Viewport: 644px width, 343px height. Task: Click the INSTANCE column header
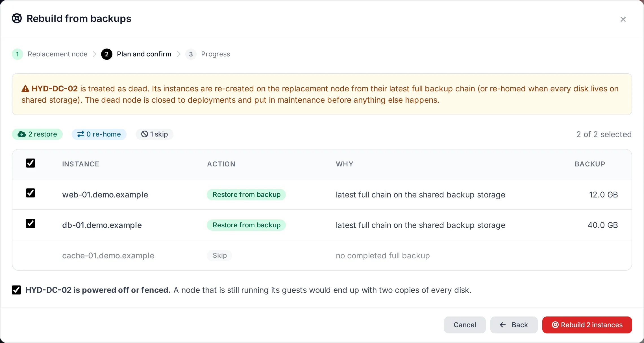[x=80, y=164]
